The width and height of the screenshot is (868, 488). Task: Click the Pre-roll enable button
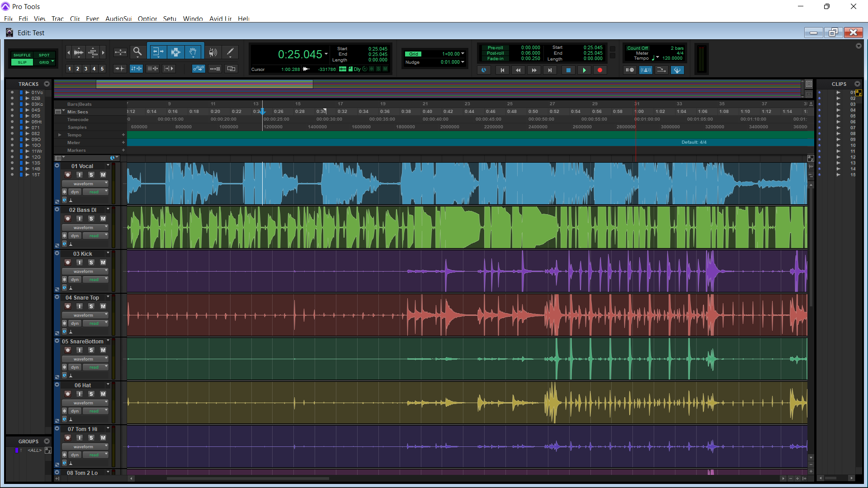(495, 48)
